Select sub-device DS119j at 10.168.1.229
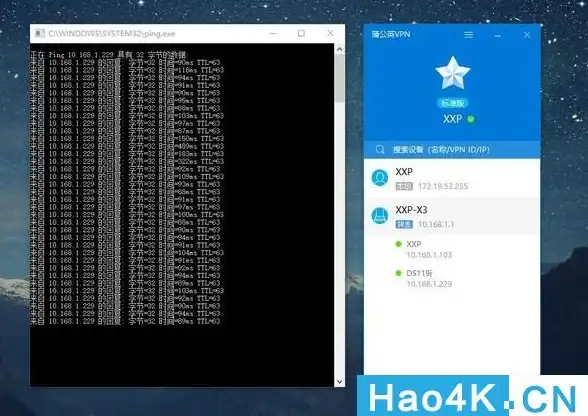 pos(452,278)
